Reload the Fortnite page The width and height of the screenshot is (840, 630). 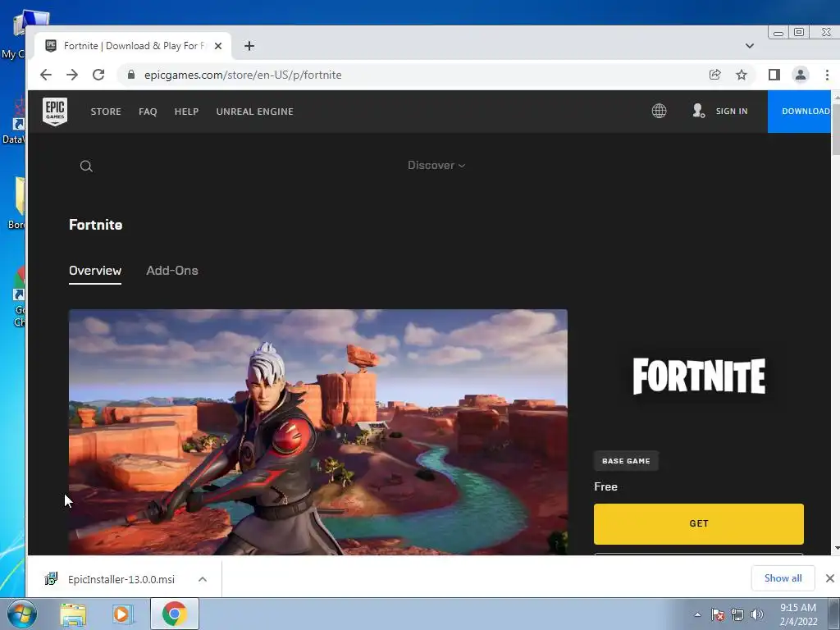click(x=98, y=75)
